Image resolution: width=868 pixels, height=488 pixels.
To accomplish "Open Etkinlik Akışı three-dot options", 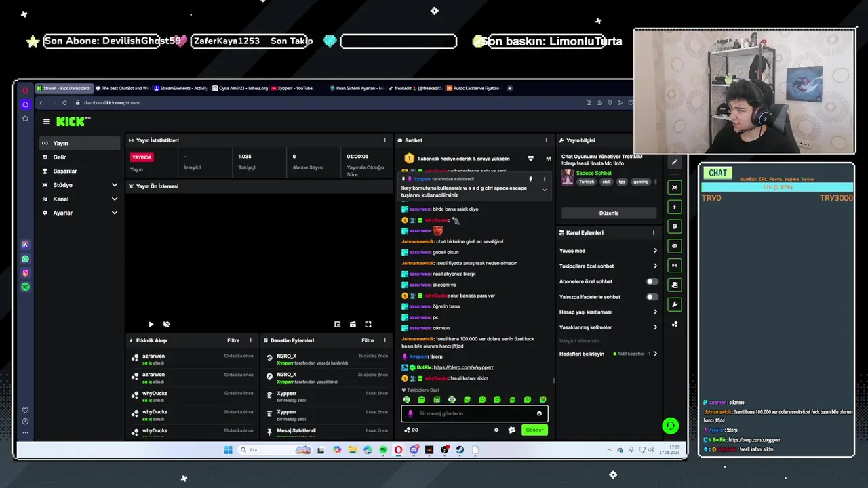I will click(250, 340).
